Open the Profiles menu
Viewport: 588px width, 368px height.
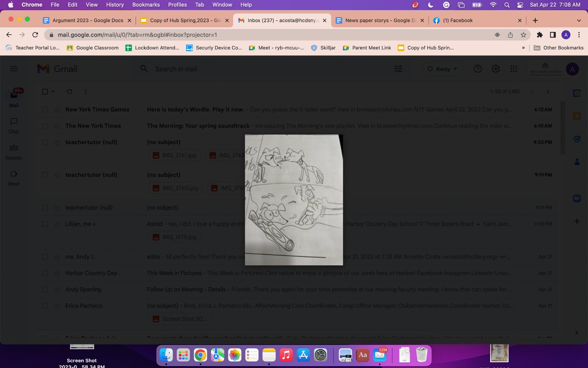click(x=177, y=5)
